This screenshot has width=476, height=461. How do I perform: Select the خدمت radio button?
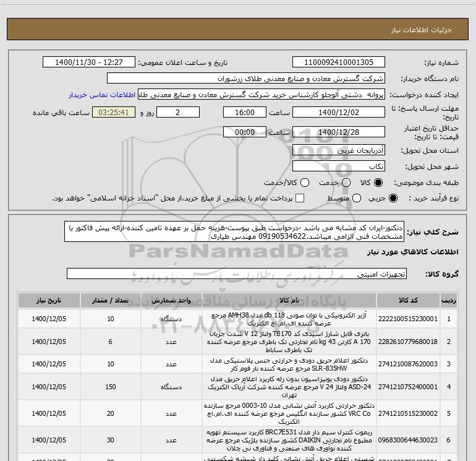click(346, 183)
